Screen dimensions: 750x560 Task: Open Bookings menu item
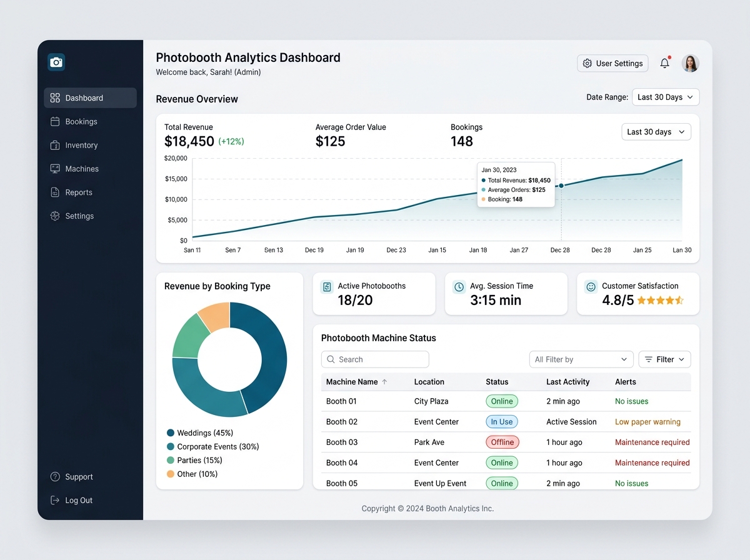[x=90, y=122]
